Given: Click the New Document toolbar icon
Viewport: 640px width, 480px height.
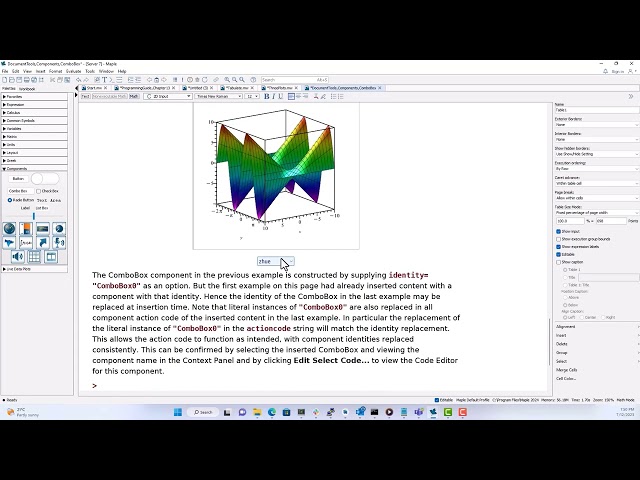Looking at the screenshot, I should [x=4, y=80].
